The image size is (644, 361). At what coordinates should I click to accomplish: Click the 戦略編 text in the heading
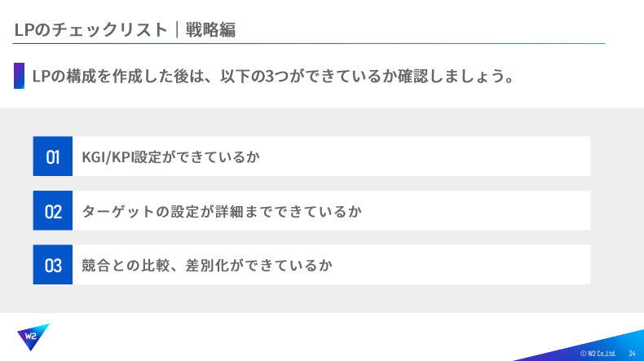(x=210, y=29)
